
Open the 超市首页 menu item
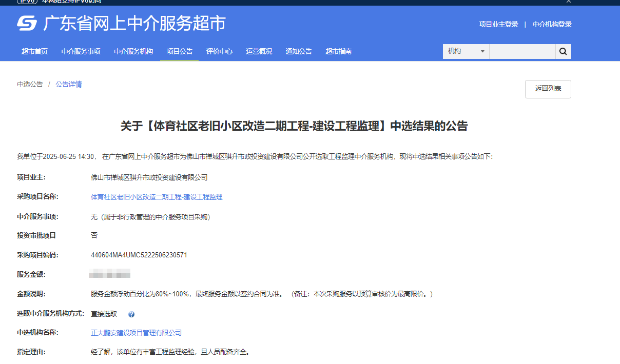(35, 51)
